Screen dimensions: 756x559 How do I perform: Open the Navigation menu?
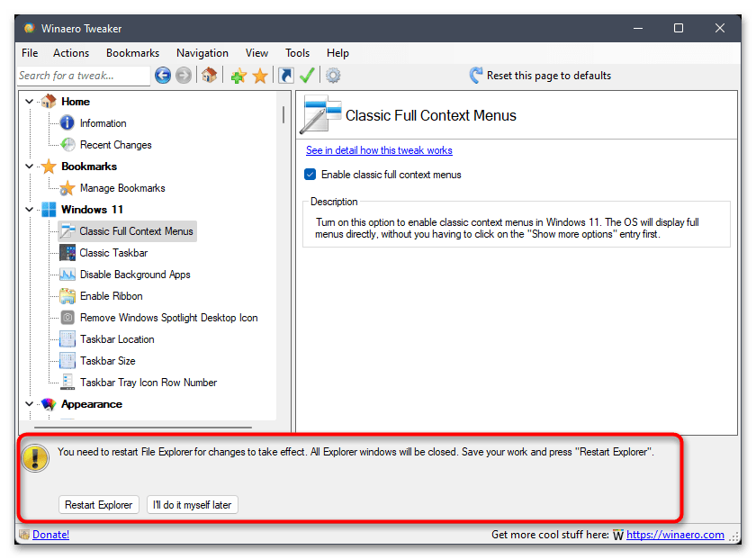tap(202, 53)
